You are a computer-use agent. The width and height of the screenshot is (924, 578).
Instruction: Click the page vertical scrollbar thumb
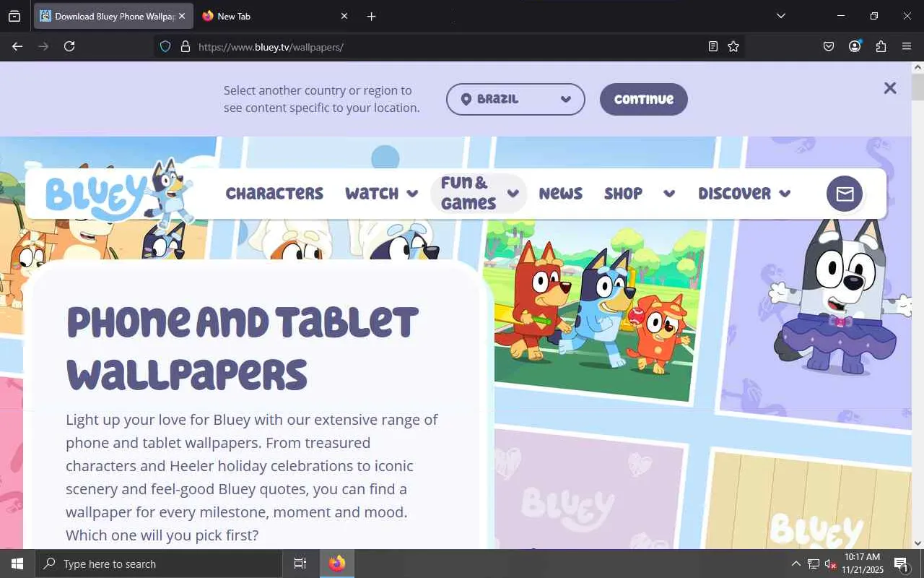pyautogui.click(x=918, y=87)
